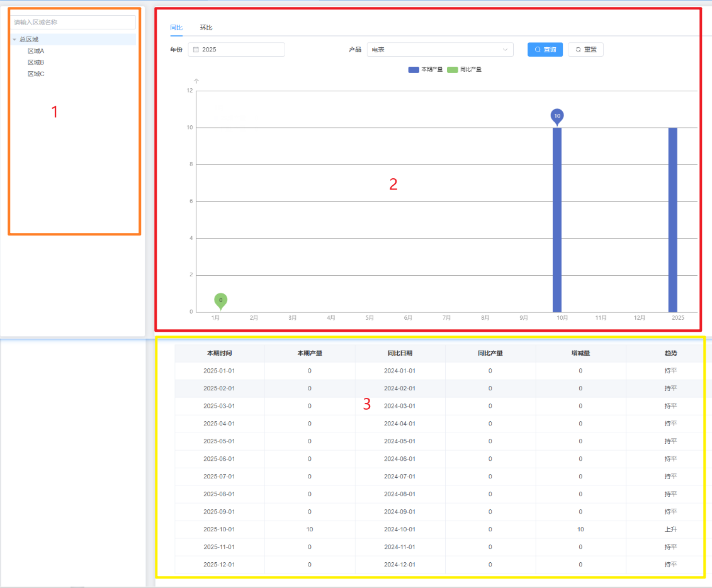
Task: Click the 同比日期 column header
Action: pyautogui.click(x=400, y=353)
